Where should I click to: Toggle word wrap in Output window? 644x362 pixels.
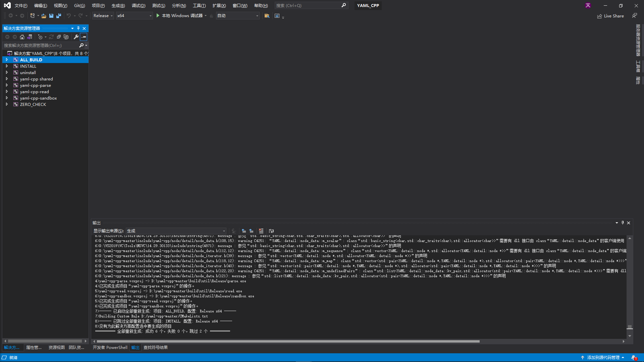pyautogui.click(x=271, y=231)
